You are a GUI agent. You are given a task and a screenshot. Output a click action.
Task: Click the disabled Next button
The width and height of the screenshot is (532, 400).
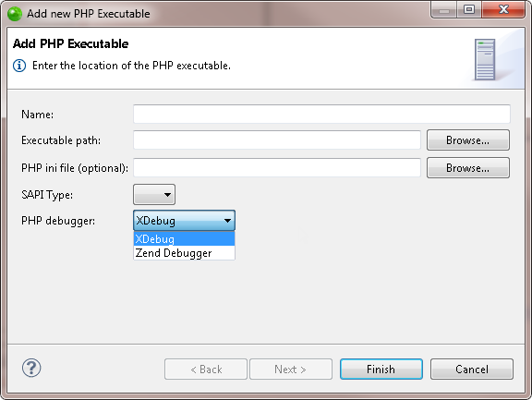[x=291, y=369]
